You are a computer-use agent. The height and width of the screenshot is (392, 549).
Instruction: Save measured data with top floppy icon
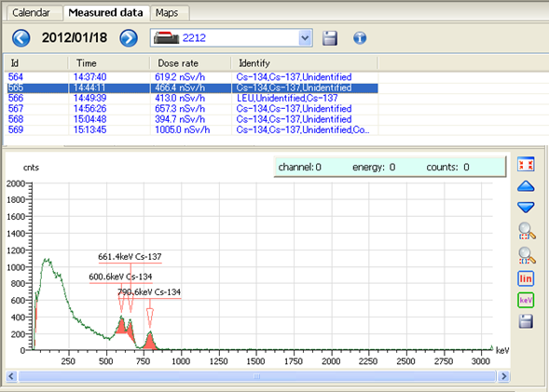(330, 38)
